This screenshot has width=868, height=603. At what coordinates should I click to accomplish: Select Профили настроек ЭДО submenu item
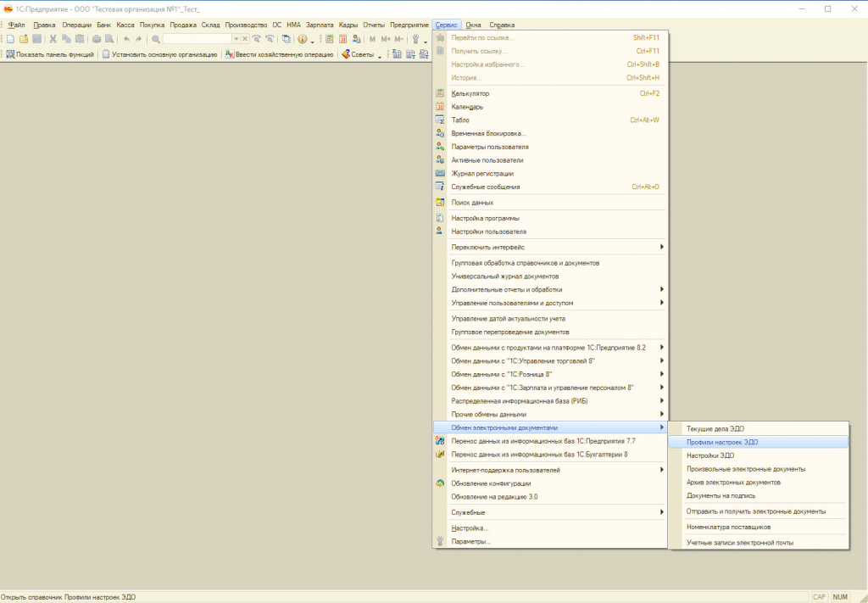tap(759, 443)
